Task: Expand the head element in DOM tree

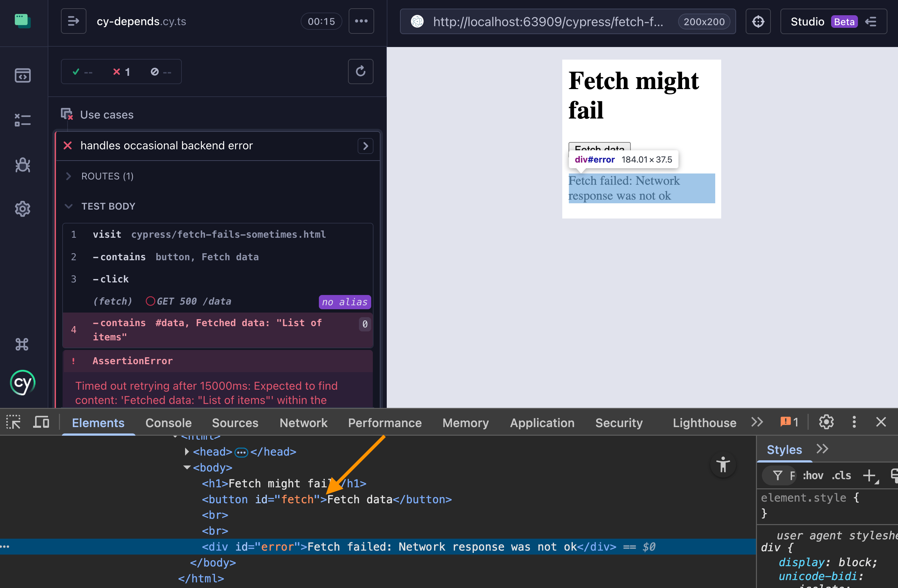Action: click(187, 452)
